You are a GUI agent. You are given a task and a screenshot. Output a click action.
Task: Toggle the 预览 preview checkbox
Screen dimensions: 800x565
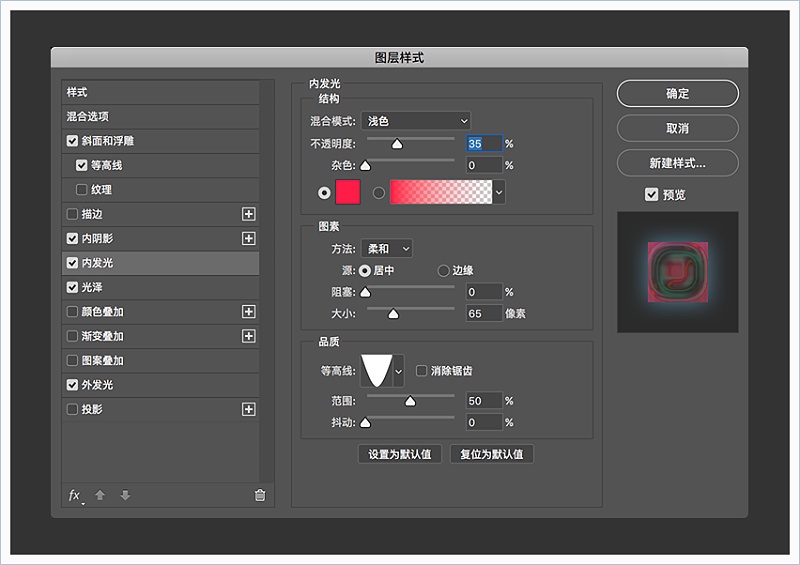coord(652,194)
